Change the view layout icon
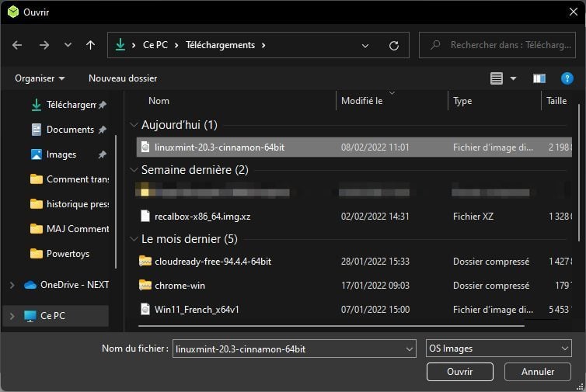Viewport: 586px width, 392px height. 497,78
